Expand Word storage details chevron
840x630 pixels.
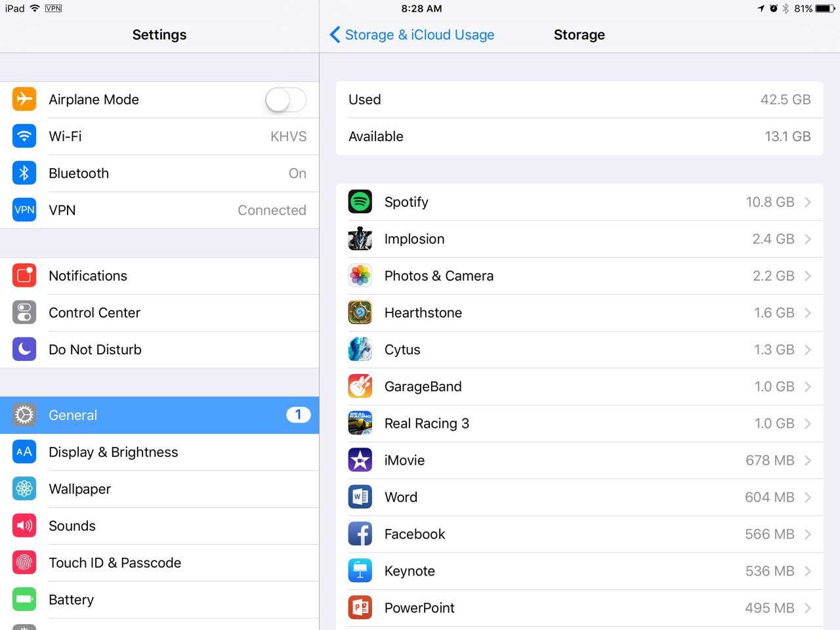pos(808,497)
